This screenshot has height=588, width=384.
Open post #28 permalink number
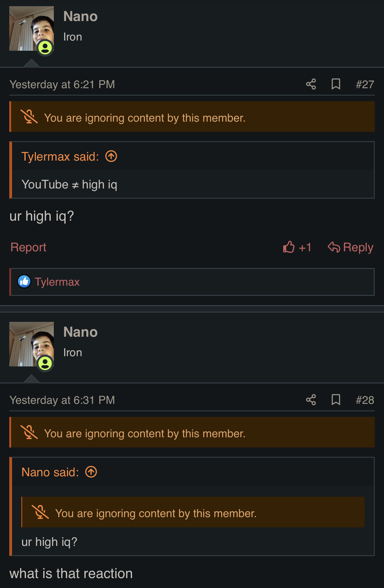[365, 400]
